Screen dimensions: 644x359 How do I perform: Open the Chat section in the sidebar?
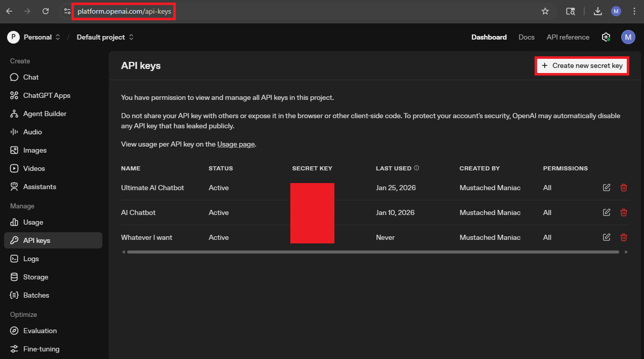tap(31, 77)
